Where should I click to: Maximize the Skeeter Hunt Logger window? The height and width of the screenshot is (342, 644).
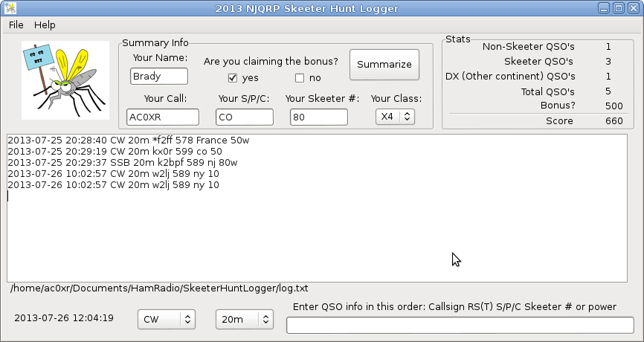click(619, 8)
